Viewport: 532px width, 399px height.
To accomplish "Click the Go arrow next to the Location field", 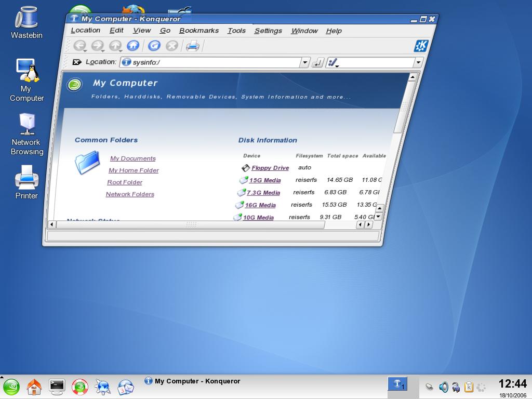I will 317,63.
